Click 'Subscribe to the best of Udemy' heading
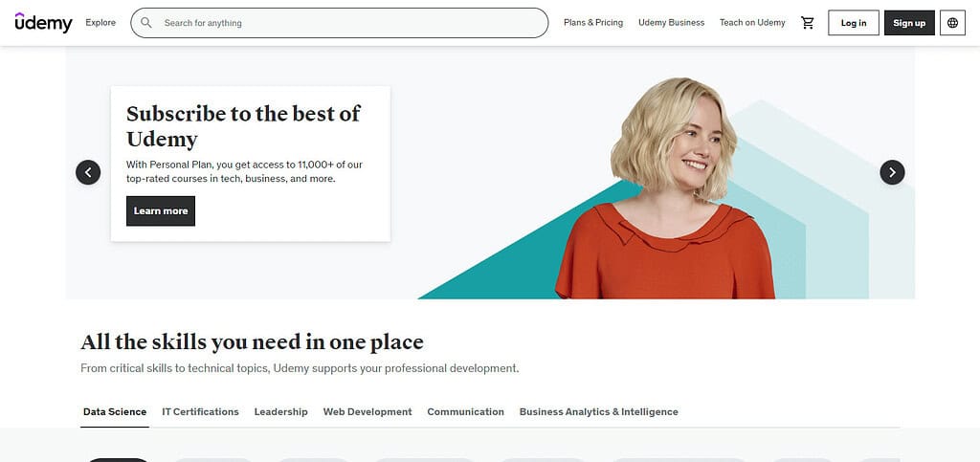The width and height of the screenshot is (980, 462). (x=244, y=125)
